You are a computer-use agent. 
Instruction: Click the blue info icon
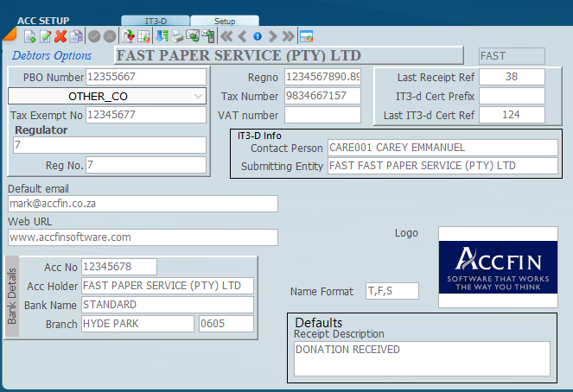click(x=257, y=36)
